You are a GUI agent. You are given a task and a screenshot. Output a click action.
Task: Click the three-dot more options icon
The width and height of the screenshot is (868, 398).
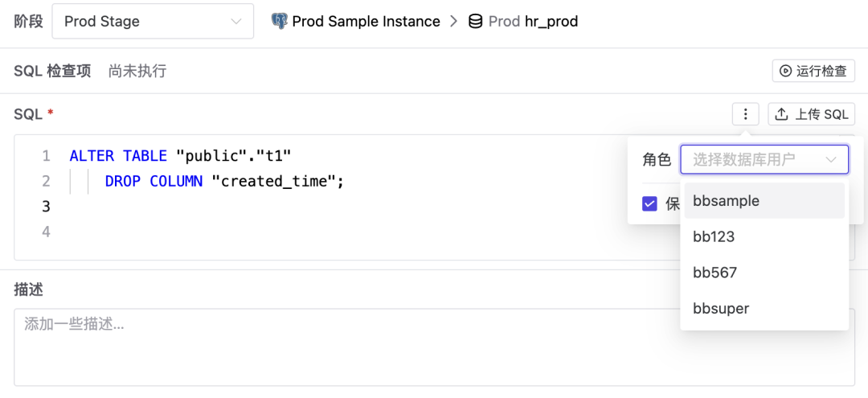(x=746, y=114)
